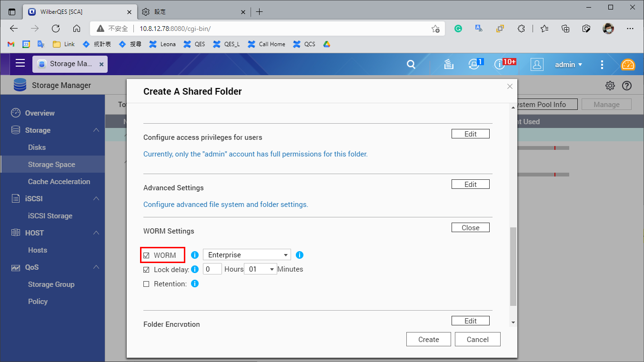Open event notifications icon with 10+ badge

500,65
